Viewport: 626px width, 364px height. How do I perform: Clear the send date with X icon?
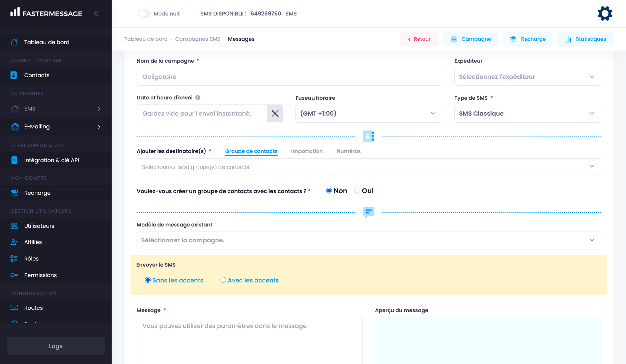[275, 114]
